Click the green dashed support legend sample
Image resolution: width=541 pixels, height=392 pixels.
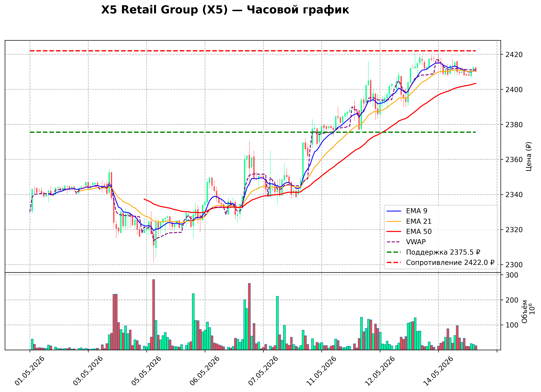[x=394, y=252]
